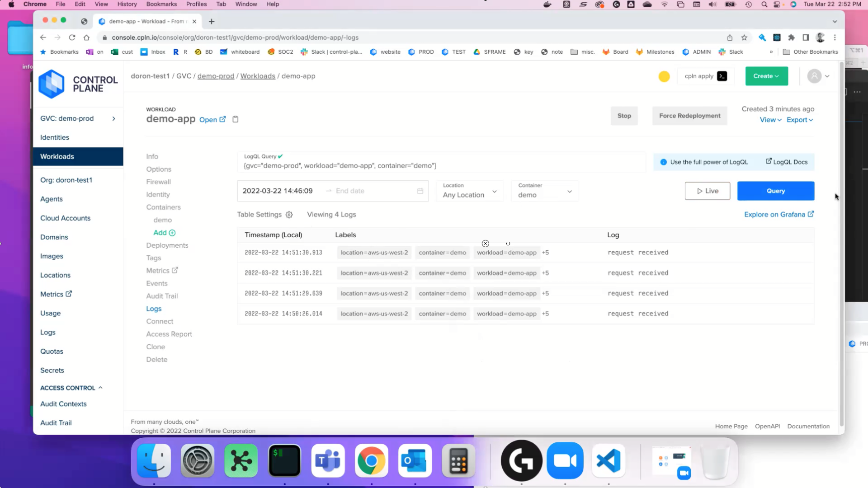Click the Force Redeployment button

pyautogui.click(x=689, y=116)
